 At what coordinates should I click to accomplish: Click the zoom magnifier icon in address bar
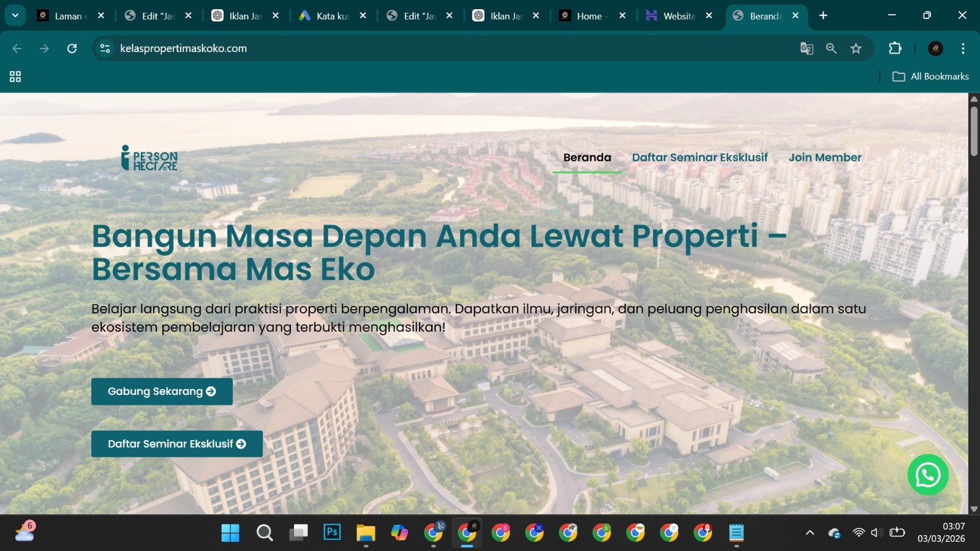tap(831, 48)
